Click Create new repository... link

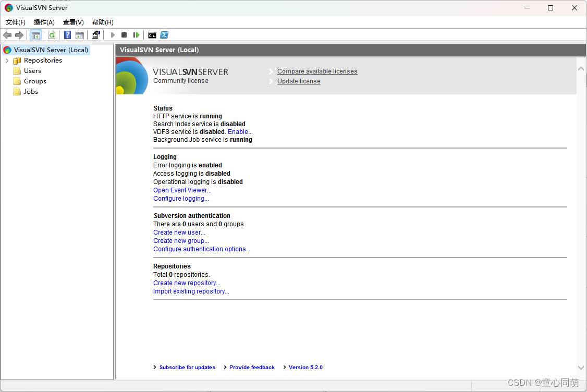pos(187,283)
